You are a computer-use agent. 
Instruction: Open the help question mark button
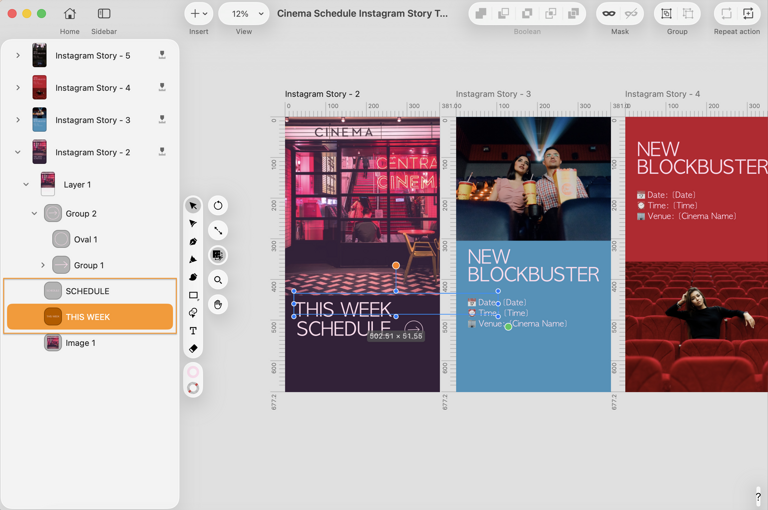tap(758, 496)
